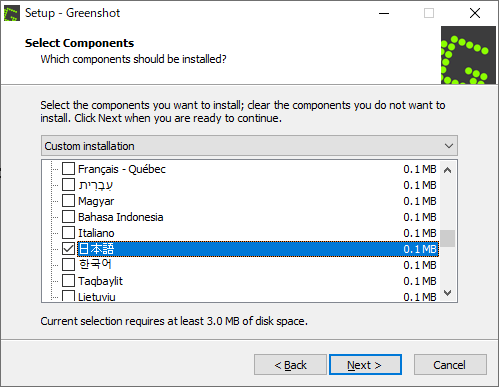Select the Taqbaylit row label
This screenshot has height=387, width=499.
(x=100, y=281)
